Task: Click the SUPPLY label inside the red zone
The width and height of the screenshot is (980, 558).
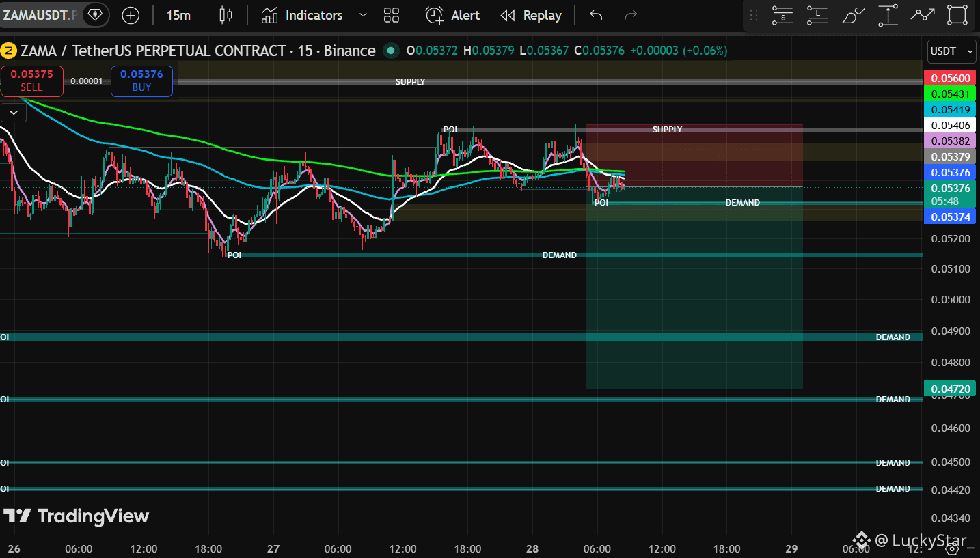Action: (x=667, y=129)
